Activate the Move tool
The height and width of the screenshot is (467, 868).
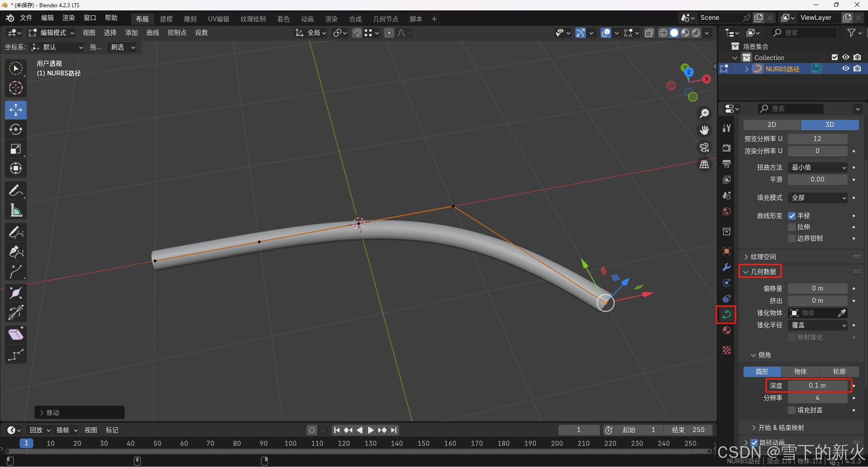tap(16, 110)
